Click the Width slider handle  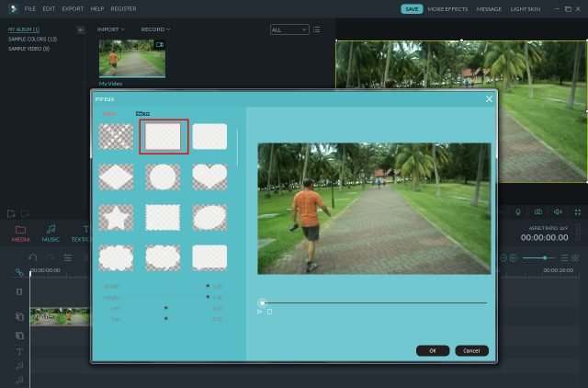(208, 286)
